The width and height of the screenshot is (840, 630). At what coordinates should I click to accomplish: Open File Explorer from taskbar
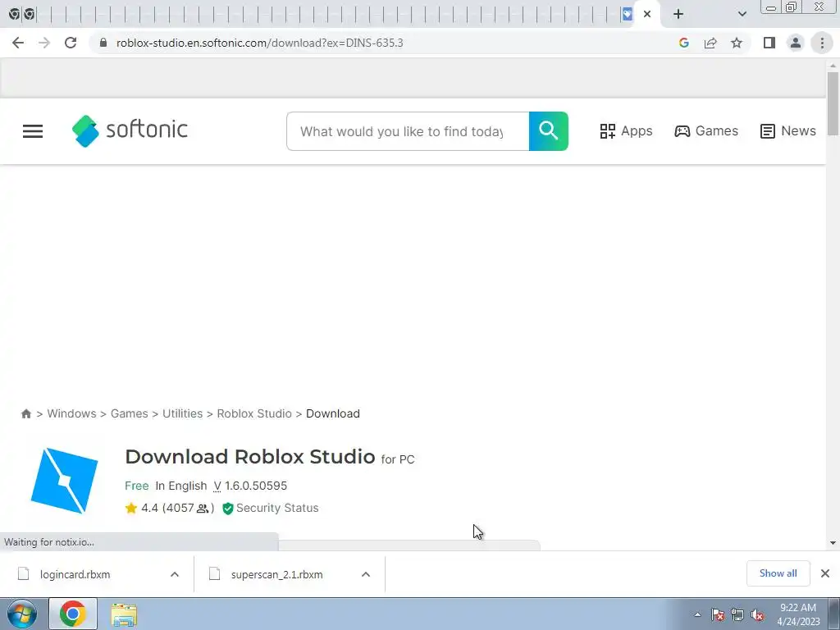[124, 614]
